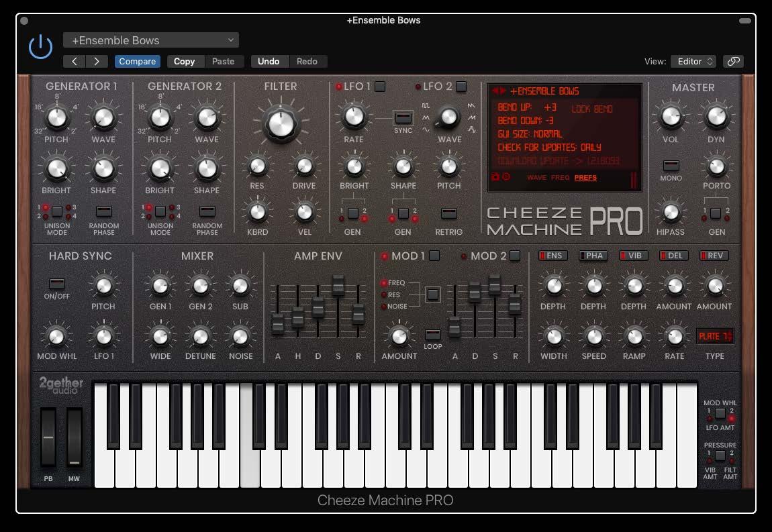Click CHECK FOR UPDATES: DAILY setting
Image resolution: width=772 pixels, height=532 pixels.
549,147
